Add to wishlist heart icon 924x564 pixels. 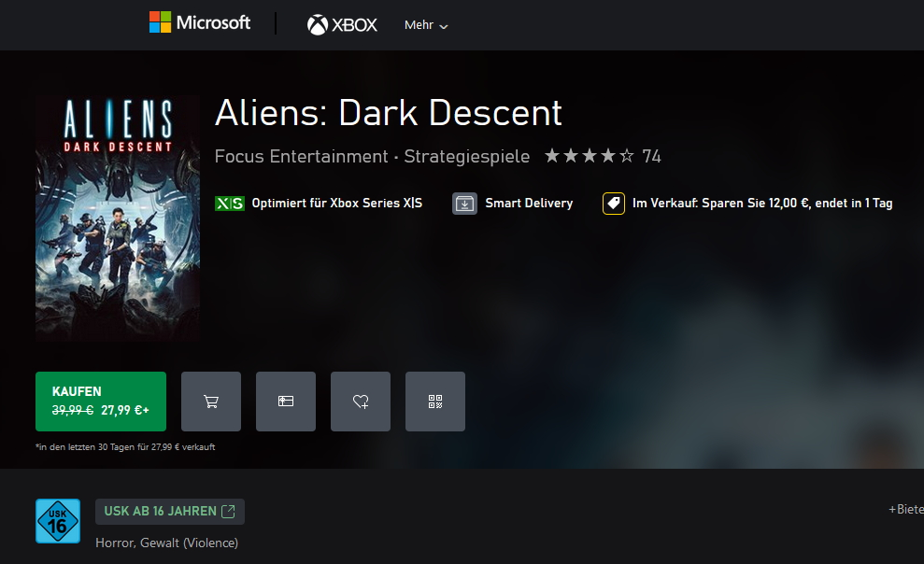[361, 402]
